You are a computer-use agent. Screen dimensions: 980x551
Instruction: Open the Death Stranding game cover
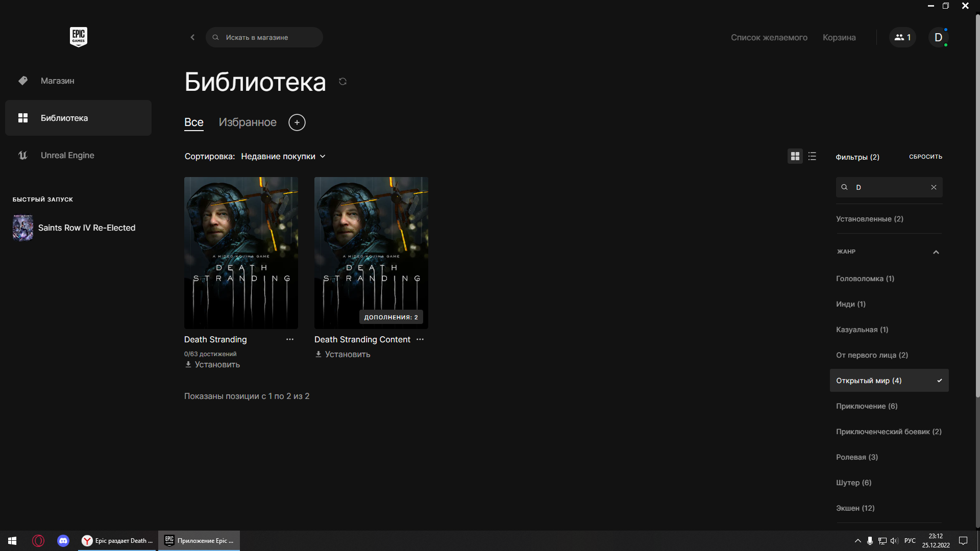(241, 253)
